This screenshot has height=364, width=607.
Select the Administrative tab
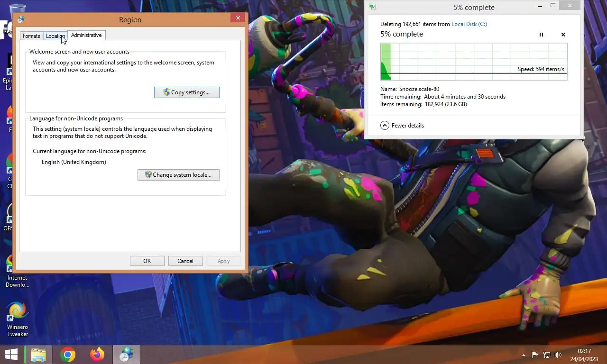86,35
